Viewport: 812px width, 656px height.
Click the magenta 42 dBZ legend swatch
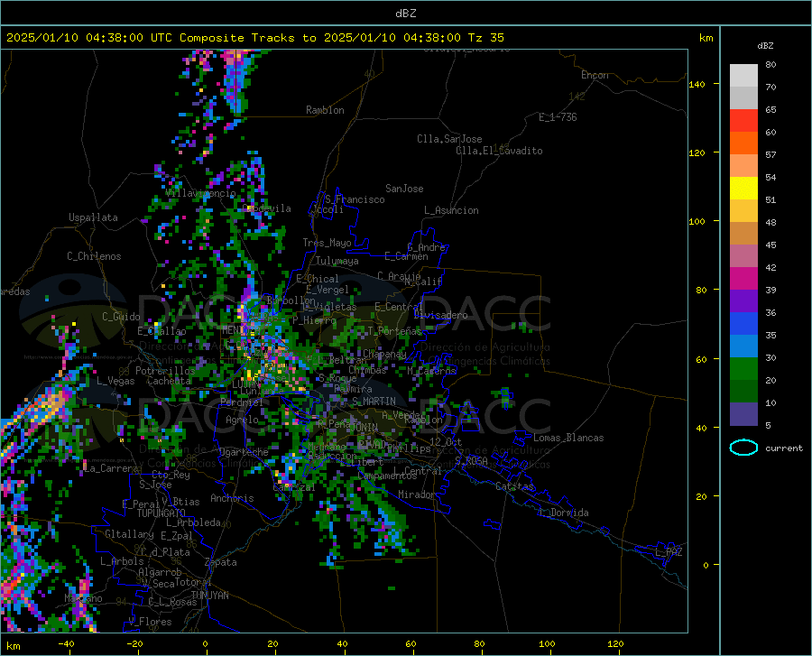click(743, 278)
